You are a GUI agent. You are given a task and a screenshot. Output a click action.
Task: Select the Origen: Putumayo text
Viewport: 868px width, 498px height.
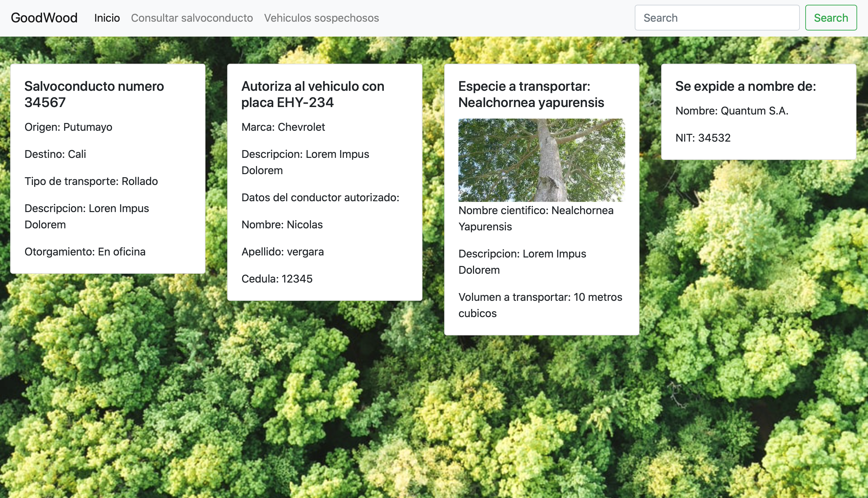coord(68,127)
